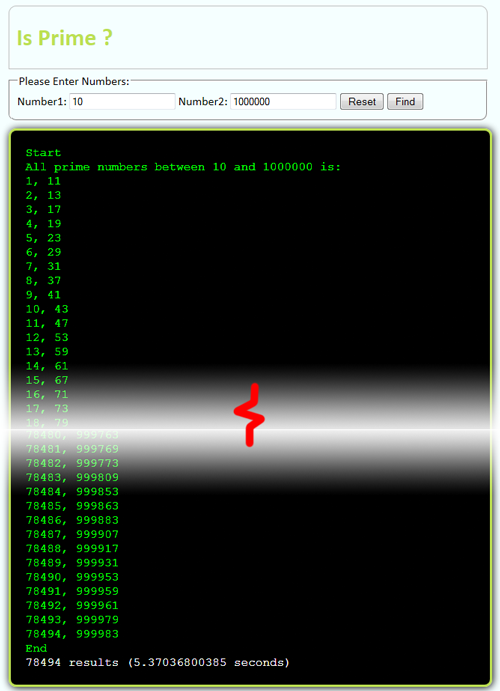Click the 'All prime numbers between' line
Viewport: 500px width, 691px height.
[x=183, y=167]
